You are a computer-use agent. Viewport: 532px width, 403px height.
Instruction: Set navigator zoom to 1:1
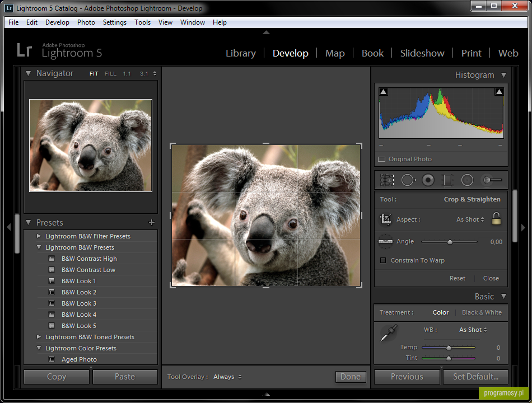(x=127, y=74)
